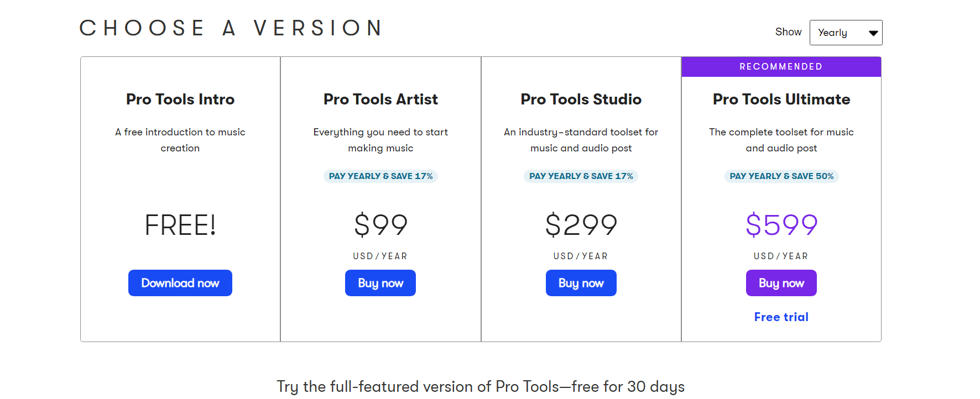Click the purple $599 Ultimate price
The image size is (980, 399).
(x=781, y=225)
